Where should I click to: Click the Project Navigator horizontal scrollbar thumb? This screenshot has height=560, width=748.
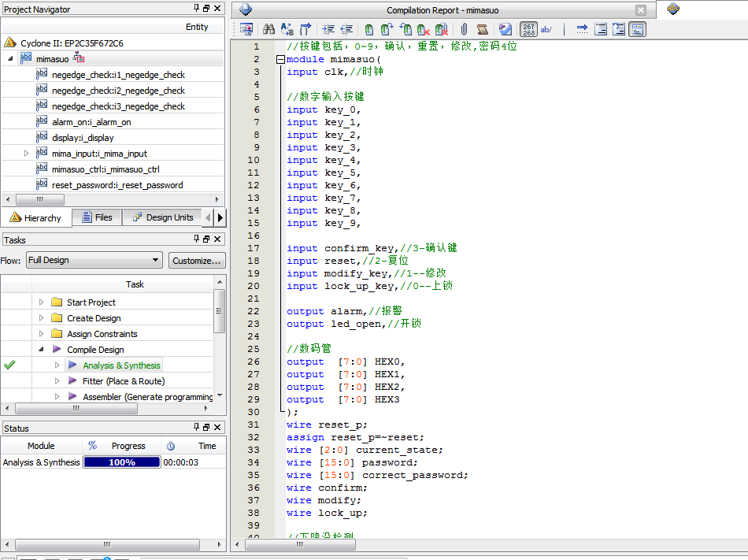(x=40, y=199)
